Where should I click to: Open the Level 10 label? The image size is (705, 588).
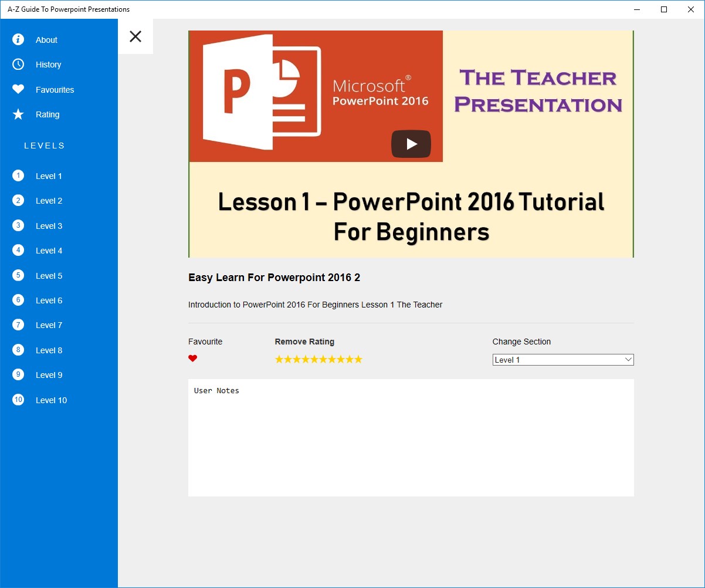51,400
